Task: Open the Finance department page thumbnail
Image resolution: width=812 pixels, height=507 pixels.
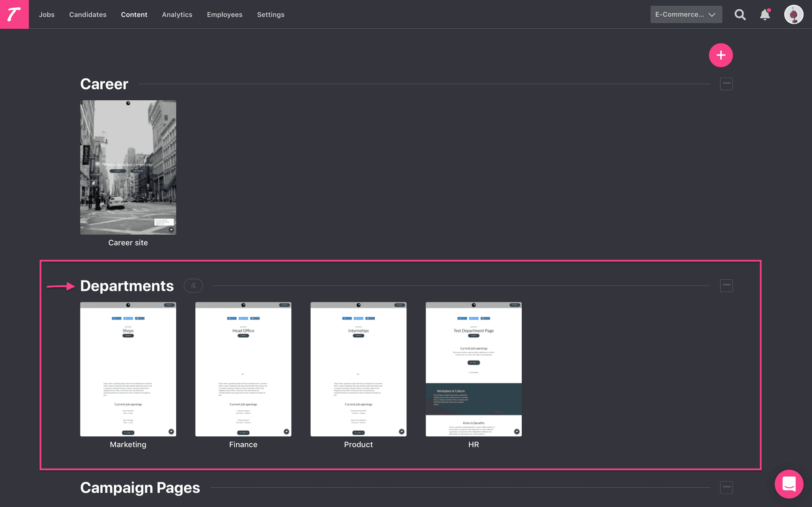Action: [243, 369]
